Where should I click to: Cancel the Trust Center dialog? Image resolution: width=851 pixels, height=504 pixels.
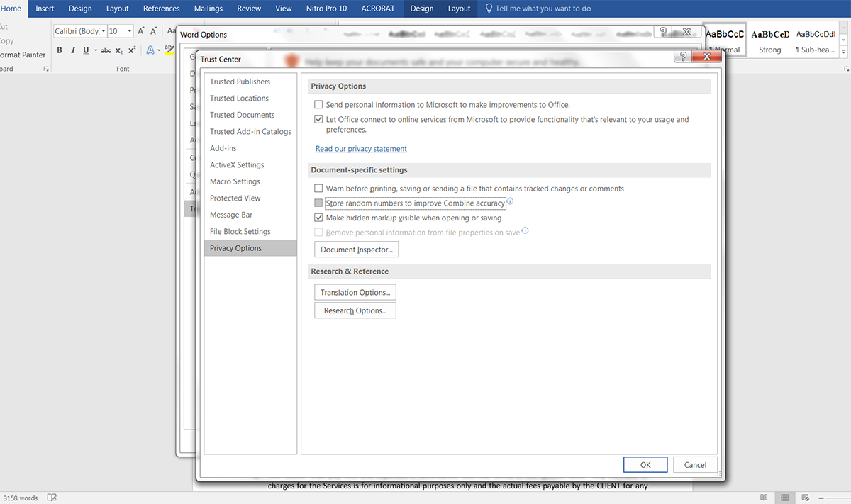click(695, 465)
